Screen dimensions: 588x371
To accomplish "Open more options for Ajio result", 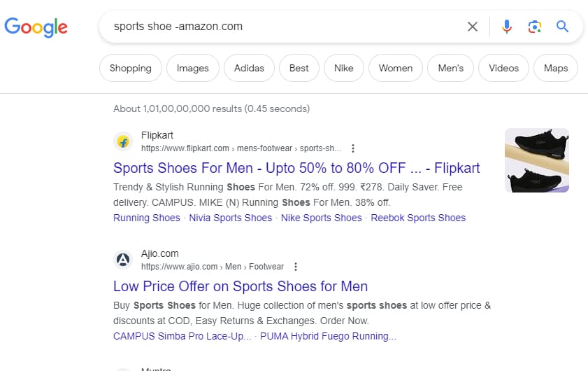I will [296, 267].
